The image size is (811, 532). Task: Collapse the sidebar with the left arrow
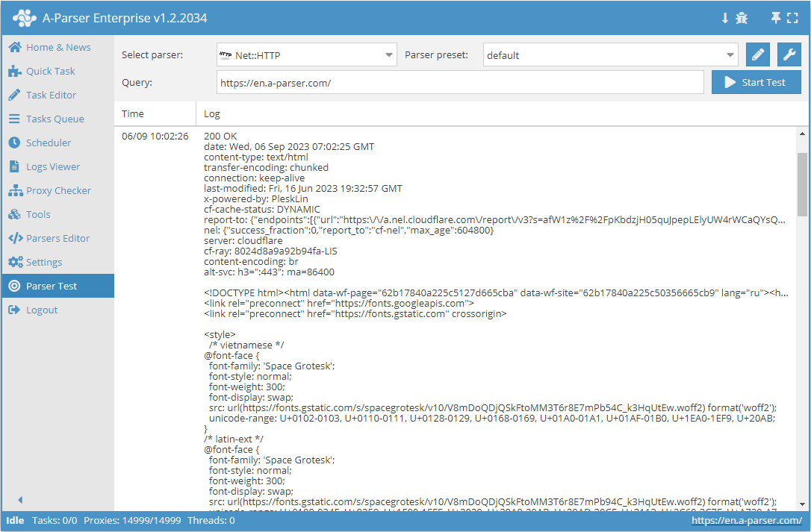coord(20,500)
